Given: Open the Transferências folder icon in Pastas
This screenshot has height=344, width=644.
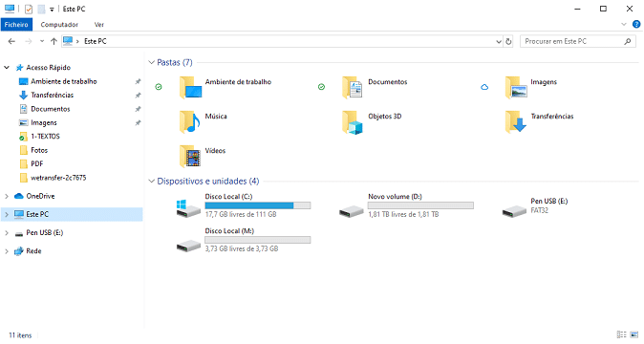Looking at the screenshot, I should [516, 122].
